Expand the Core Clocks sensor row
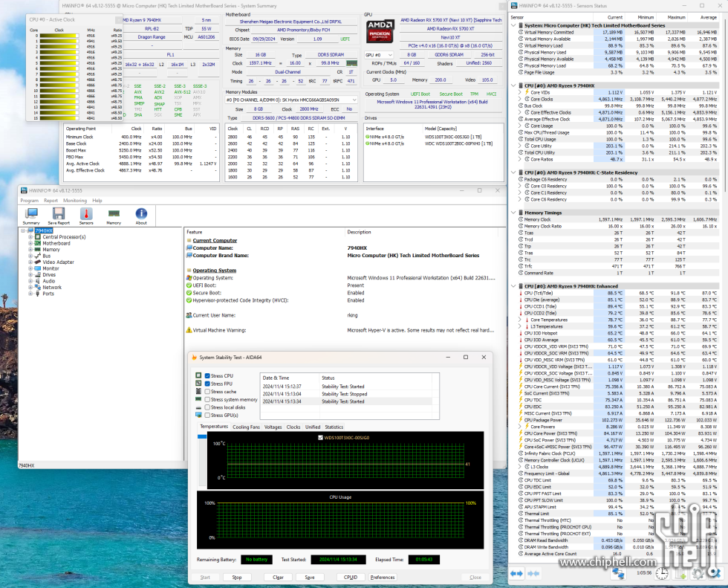Image resolution: width=728 pixels, height=588 pixels. click(x=520, y=99)
